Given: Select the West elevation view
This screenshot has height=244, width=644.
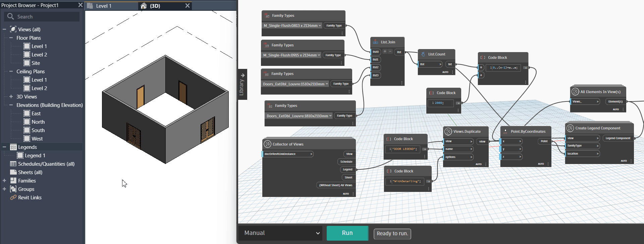Looking at the screenshot, I should (37, 138).
